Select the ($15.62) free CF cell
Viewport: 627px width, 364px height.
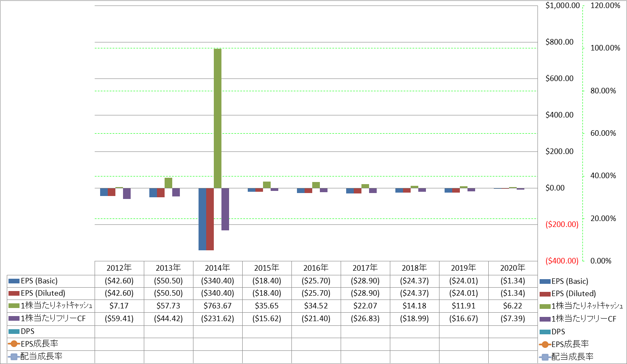267,319
